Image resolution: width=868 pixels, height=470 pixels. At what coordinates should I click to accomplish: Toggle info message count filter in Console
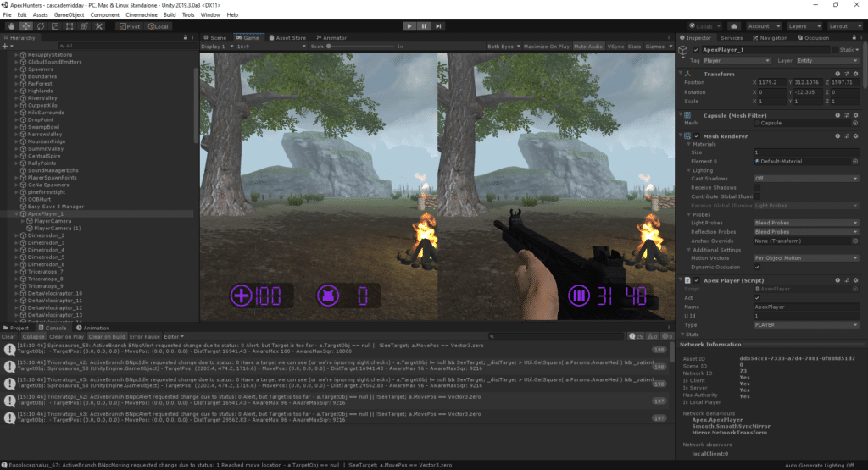[636, 336]
